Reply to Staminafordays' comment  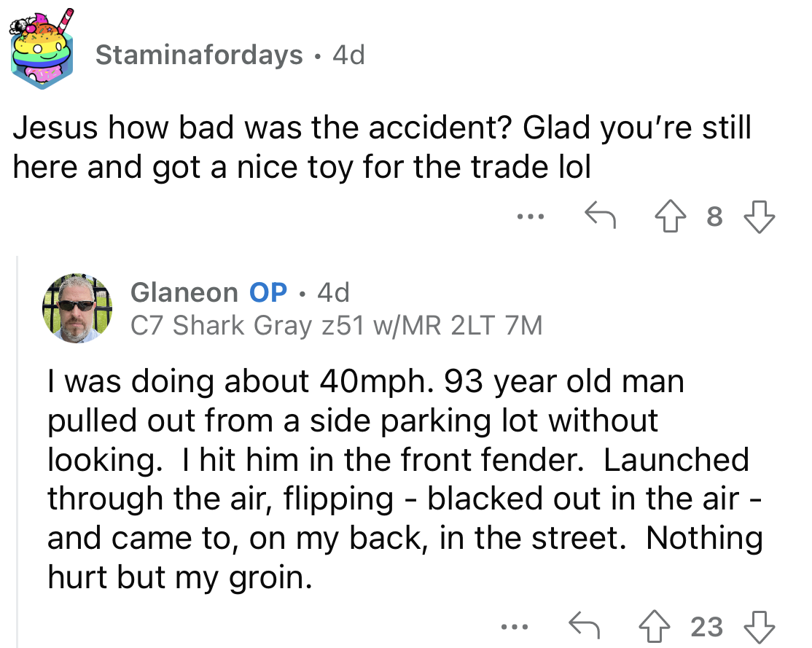pos(600,214)
